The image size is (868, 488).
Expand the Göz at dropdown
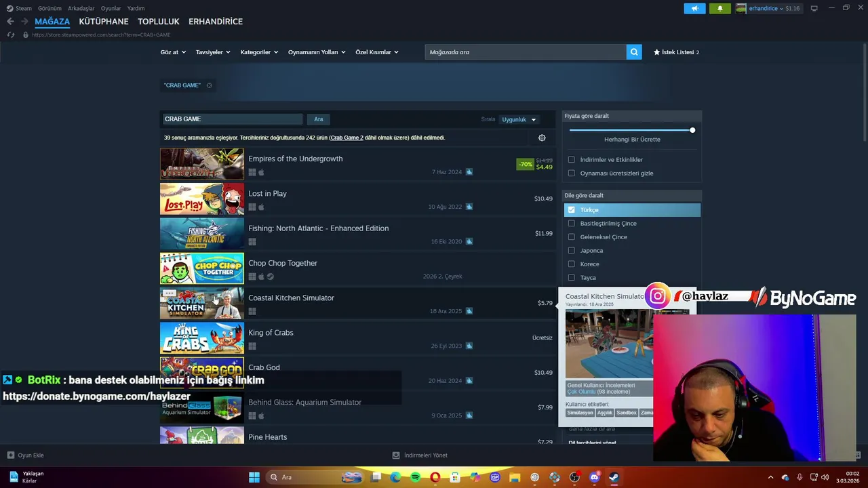coord(173,52)
